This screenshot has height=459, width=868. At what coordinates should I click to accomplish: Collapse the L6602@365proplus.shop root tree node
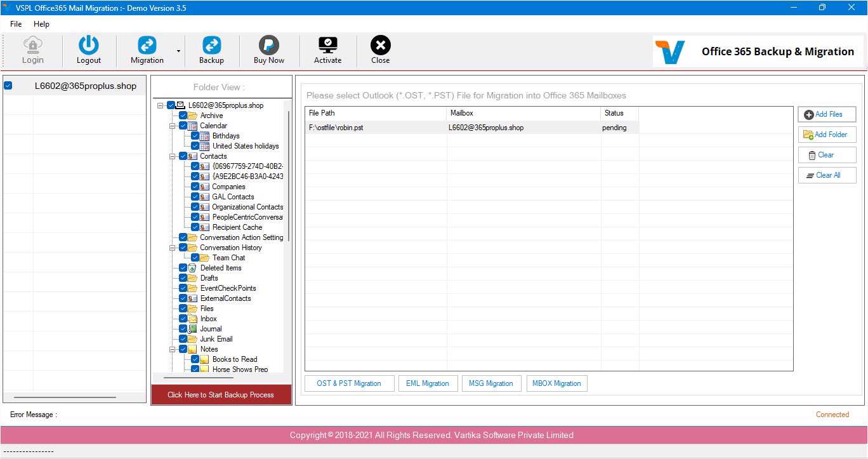tap(161, 105)
